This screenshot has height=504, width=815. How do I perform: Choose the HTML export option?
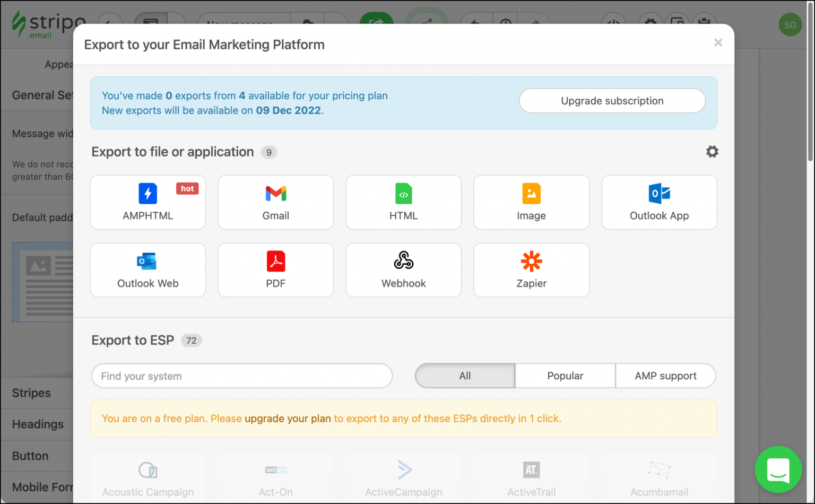click(403, 202)
